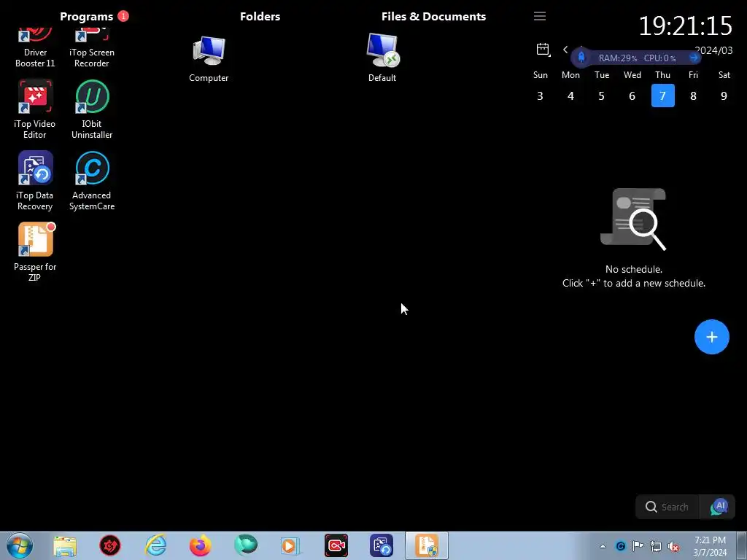Click the taskbar date and time

(x=710, y=546)
